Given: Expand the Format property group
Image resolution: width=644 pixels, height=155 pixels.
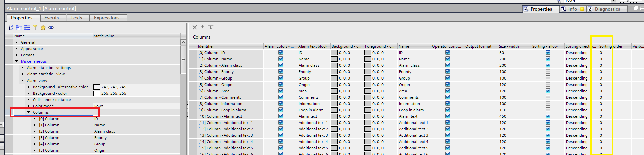Looking at the screenshot, I should [16, 55].
